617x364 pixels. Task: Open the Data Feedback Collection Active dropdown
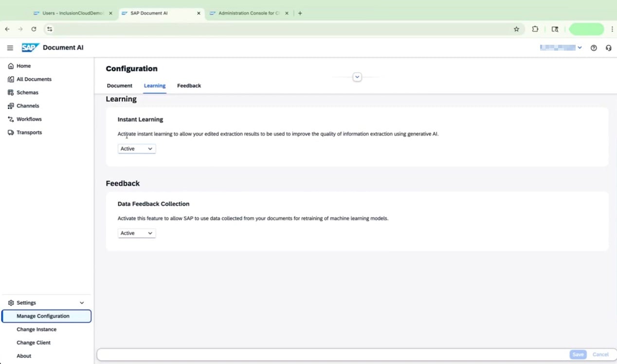[x=137, y=233]
